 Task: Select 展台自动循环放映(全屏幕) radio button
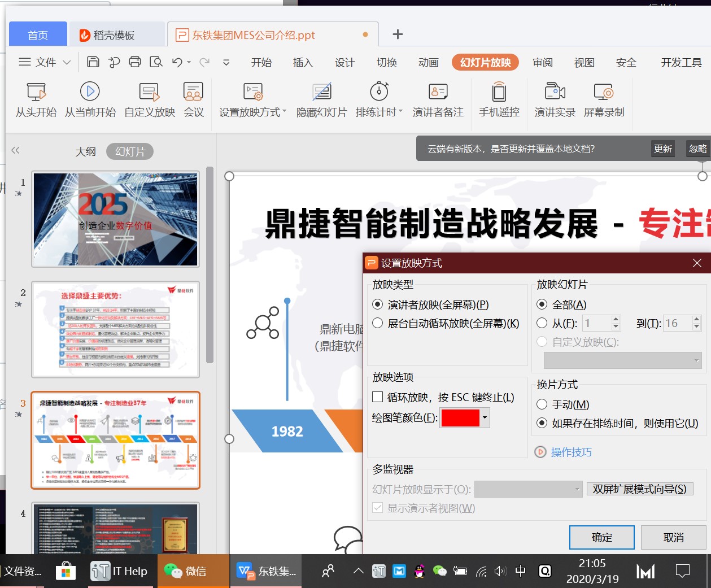378,323
